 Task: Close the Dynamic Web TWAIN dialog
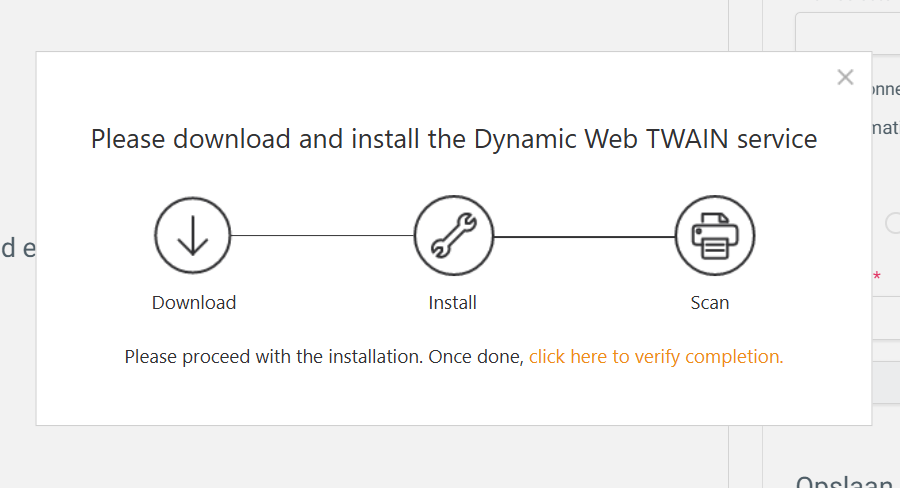(x=845, y=77)
